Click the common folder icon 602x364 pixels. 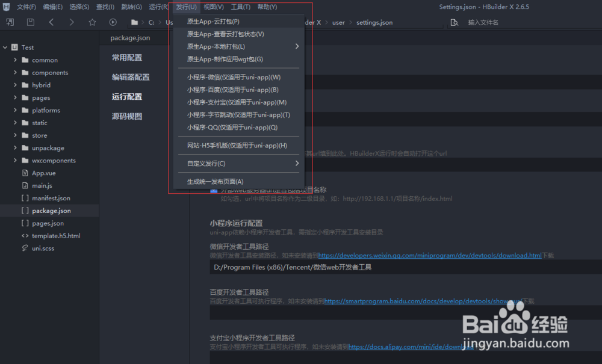coord(25,60)
